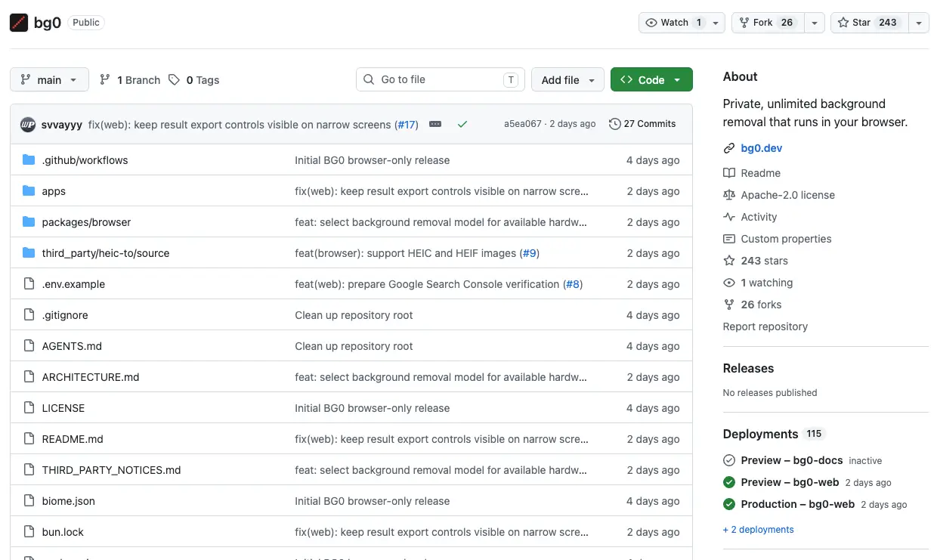Click the packages/browser folder icon
Image resolution: width=937 pixels, height=560 pixels.
[29, 222]
